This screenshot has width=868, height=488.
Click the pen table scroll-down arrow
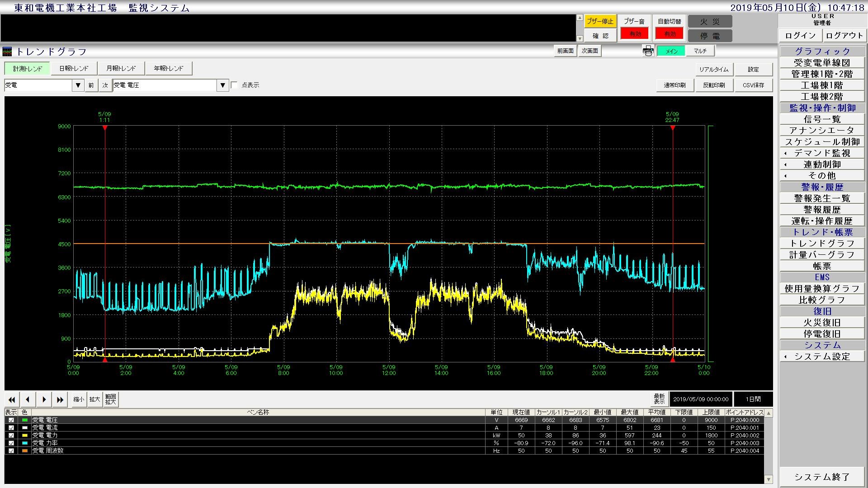(769, 479)
